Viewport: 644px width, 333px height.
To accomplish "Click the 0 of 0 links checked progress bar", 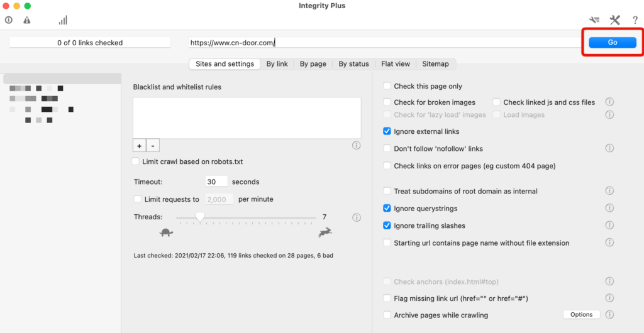I will tap(90, 42).
